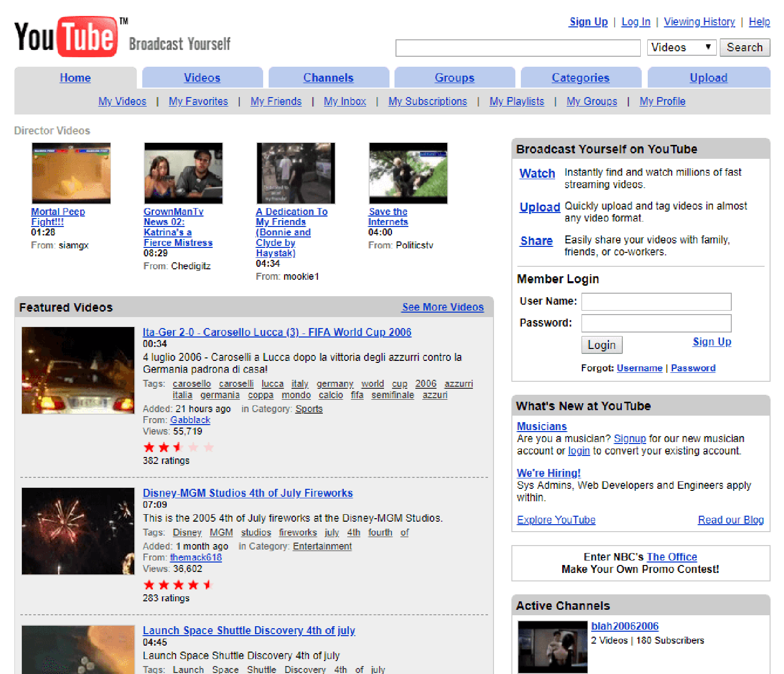Open My Inbox

[x=345, y=102]
